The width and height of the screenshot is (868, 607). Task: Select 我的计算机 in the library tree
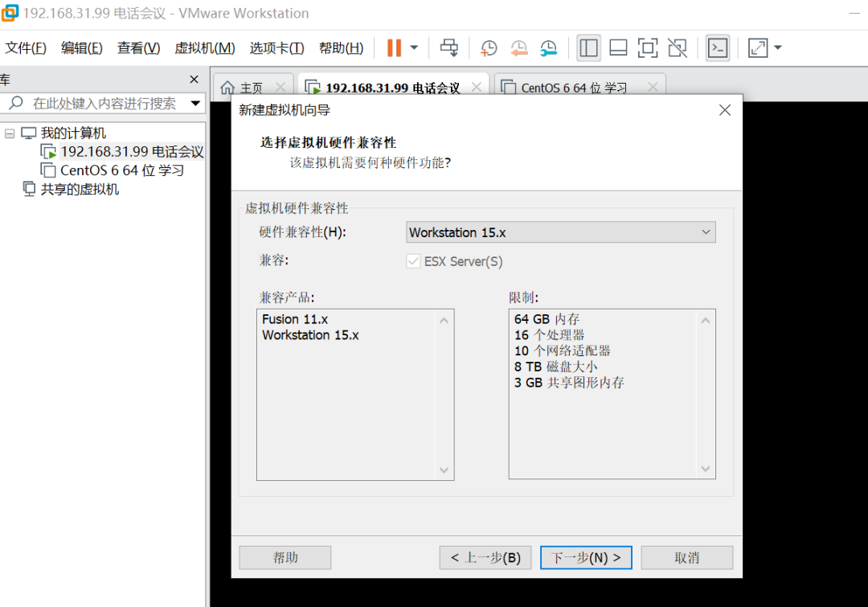[x=73, y=133]
